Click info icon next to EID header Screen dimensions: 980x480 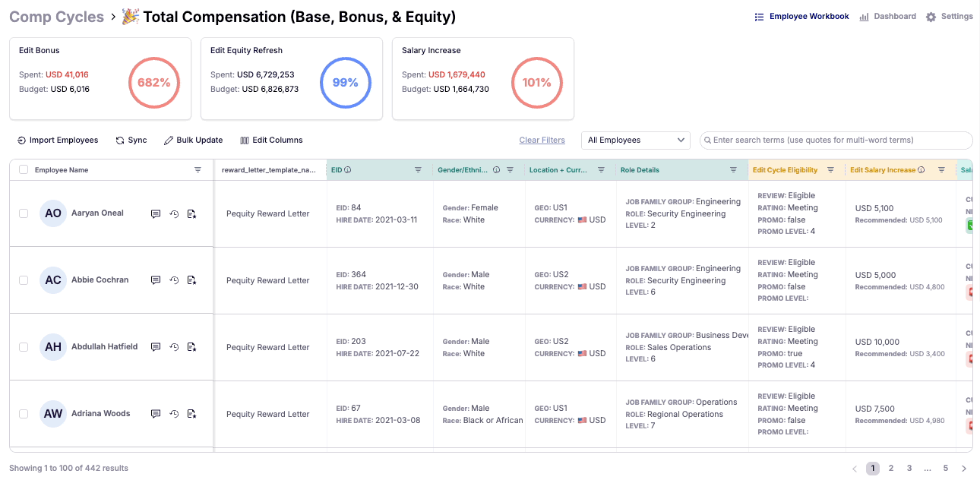tap(348, 170)
